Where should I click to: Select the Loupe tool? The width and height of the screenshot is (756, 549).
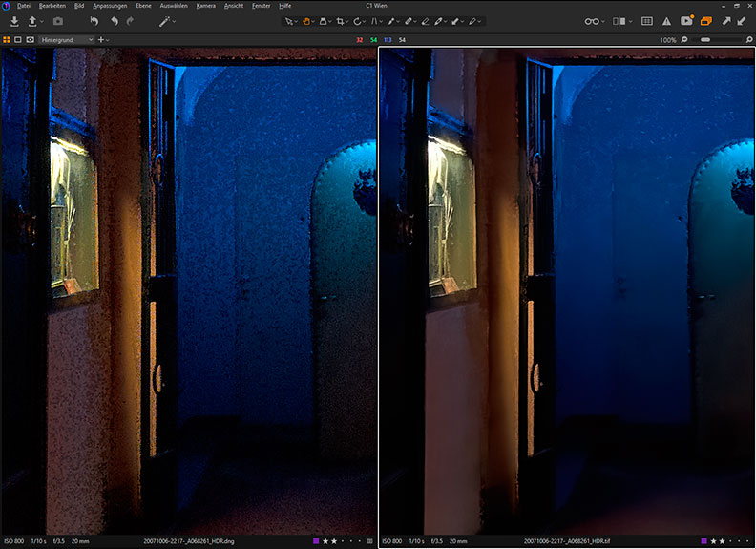pos(323,21)
